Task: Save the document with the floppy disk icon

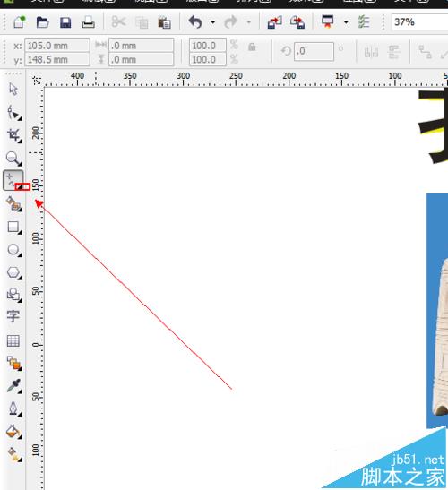Action: point(65,22)
